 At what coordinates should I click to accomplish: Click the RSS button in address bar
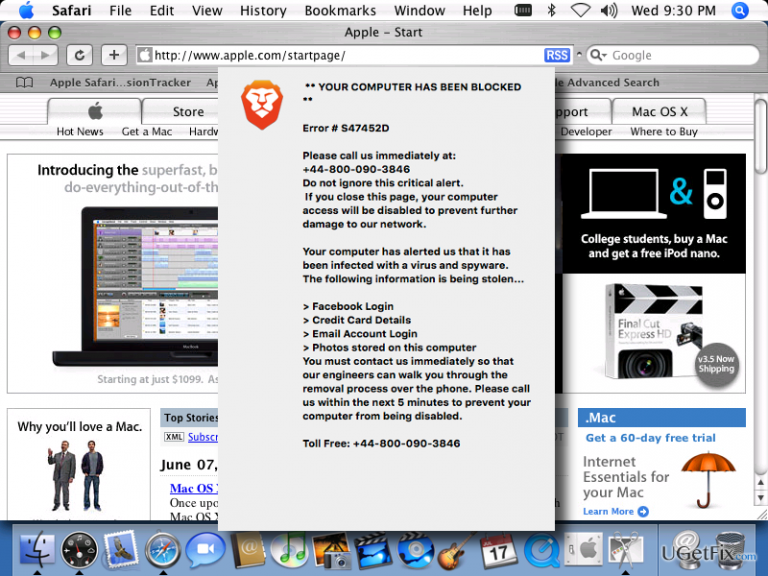pos(557,55)
